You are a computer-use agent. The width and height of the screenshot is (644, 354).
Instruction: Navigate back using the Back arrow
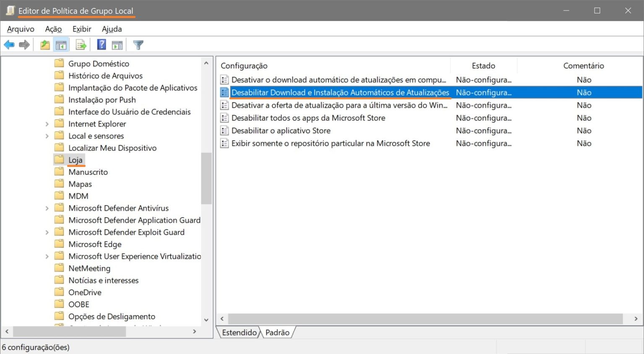pos(9,44)
